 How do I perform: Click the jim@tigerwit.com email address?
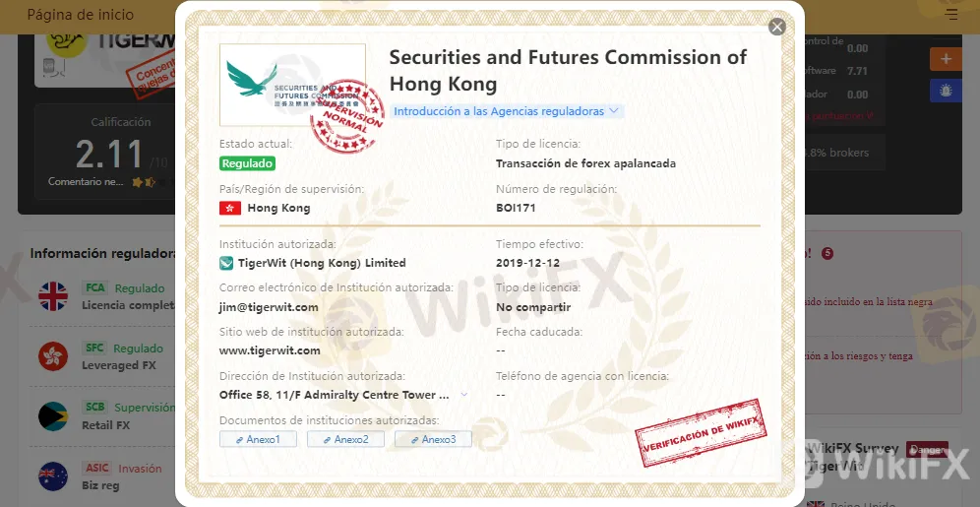269,307
